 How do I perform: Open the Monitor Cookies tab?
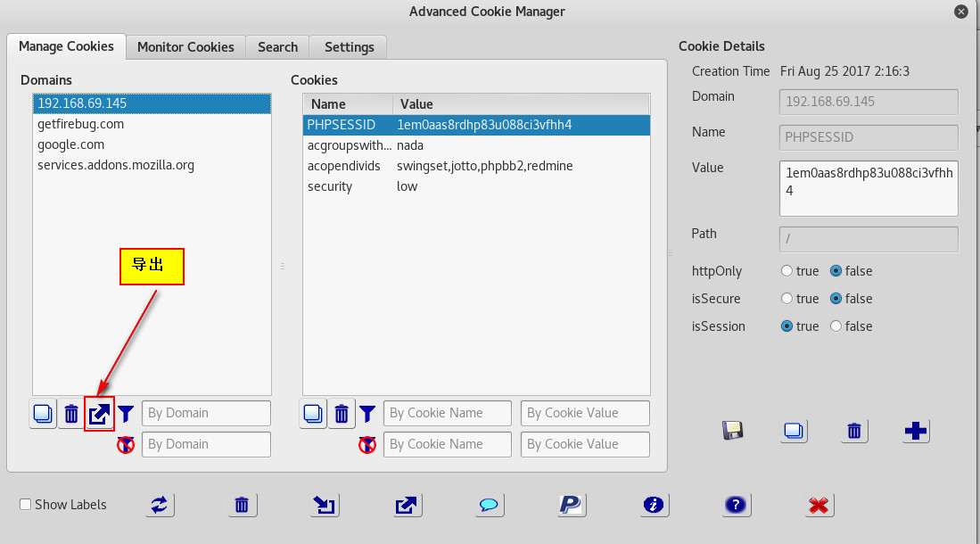coord(185,47)
